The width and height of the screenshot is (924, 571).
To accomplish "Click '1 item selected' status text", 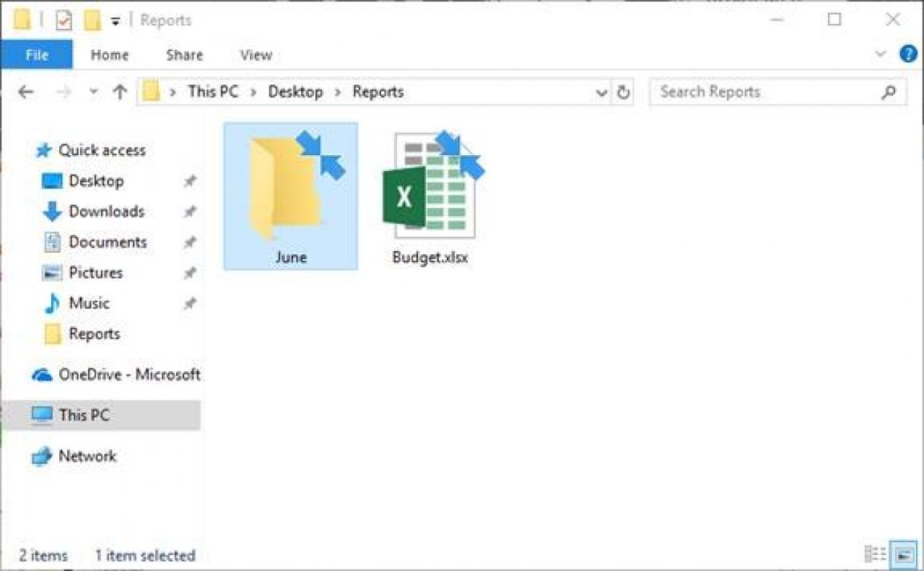I will click(145, 555).
